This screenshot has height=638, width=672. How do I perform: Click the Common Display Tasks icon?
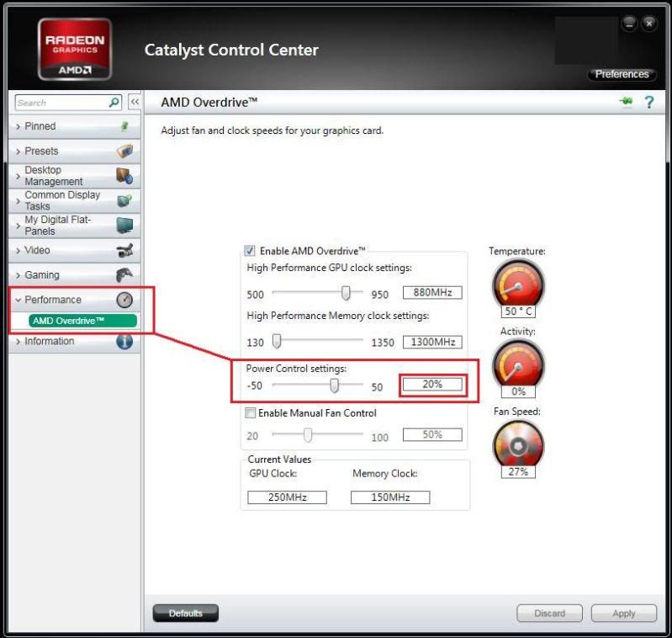coord(124,200)
